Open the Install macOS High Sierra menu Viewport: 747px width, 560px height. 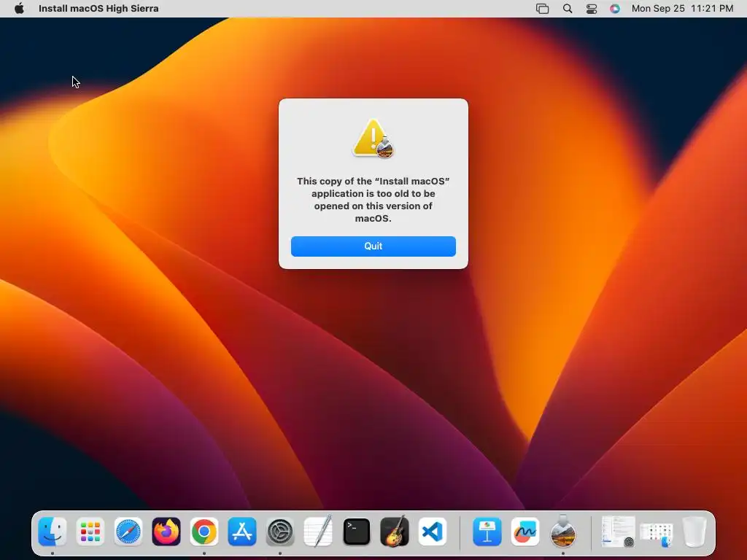click(x=98, y=8)
